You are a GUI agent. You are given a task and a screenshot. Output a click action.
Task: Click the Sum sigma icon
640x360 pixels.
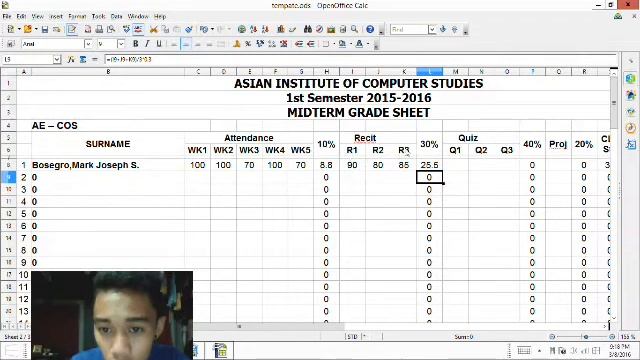tap(83, 60)
